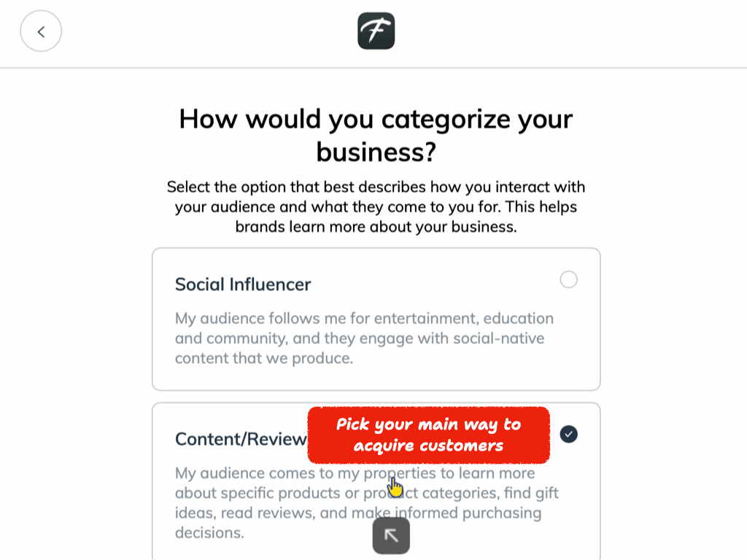This screenshot has height=560, width=747.
Task: Click Pick your main way to acquire customers
Action: (x=428, y=435)
